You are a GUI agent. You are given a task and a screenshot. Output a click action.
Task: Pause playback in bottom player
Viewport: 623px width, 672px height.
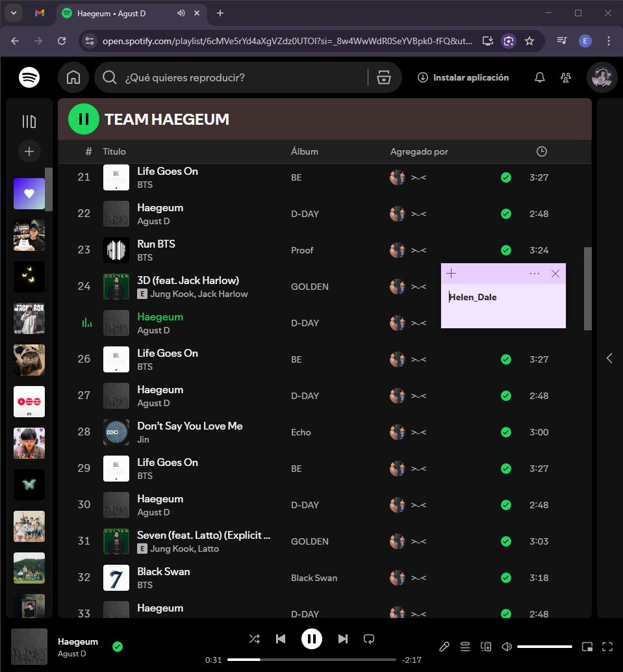(x=312, y=639)
